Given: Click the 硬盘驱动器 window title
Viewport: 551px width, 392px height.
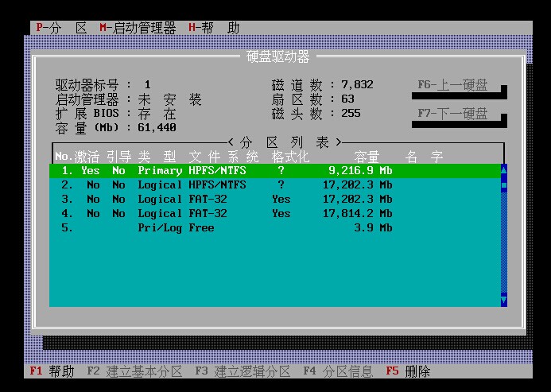Looking at the screenshot, I should tap(277, 56).
